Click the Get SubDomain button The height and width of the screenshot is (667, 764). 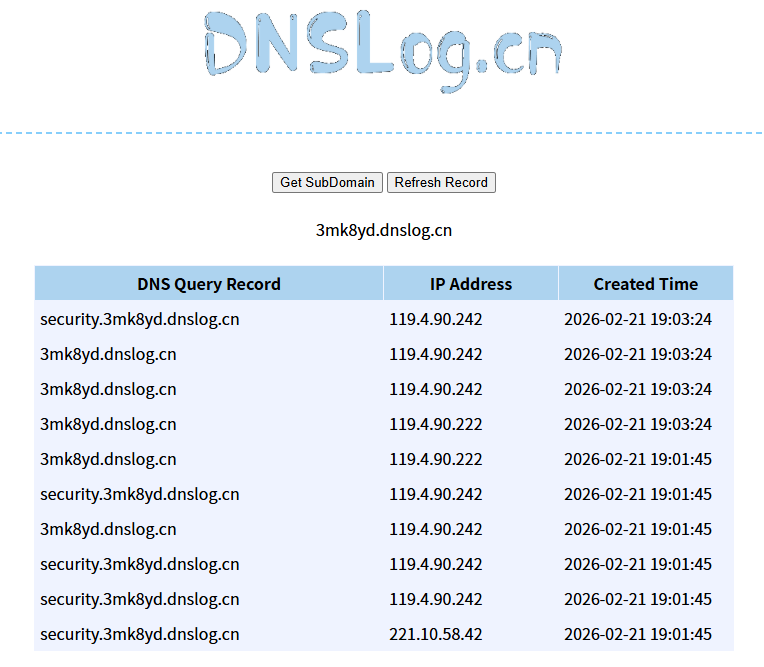click(x=327, y=182)
